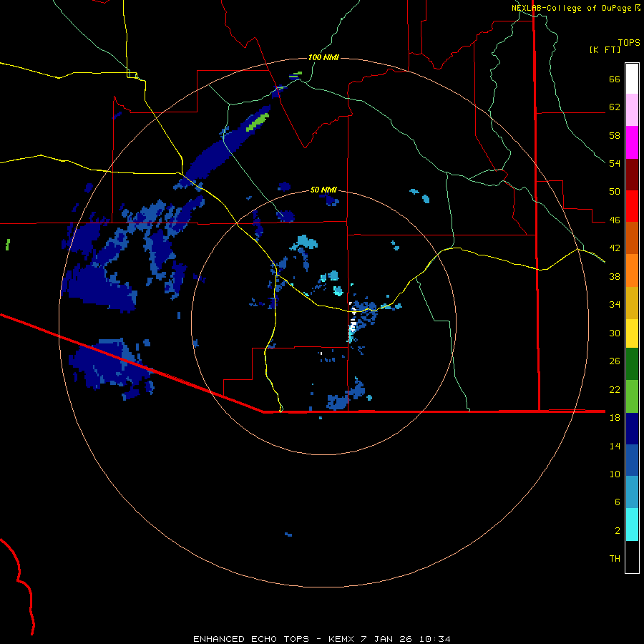
Task: Click the TOPS legend title
Action: 629,42
